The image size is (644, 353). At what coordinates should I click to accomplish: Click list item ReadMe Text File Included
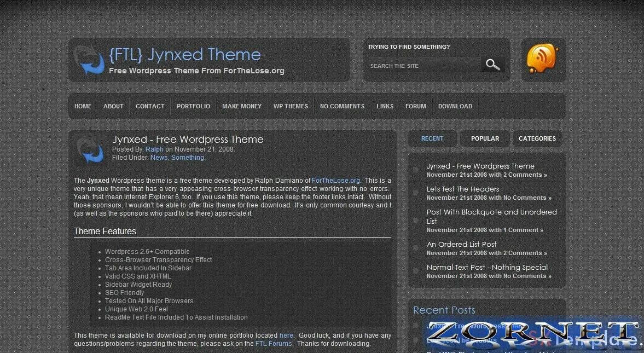[x=176, y=317]
